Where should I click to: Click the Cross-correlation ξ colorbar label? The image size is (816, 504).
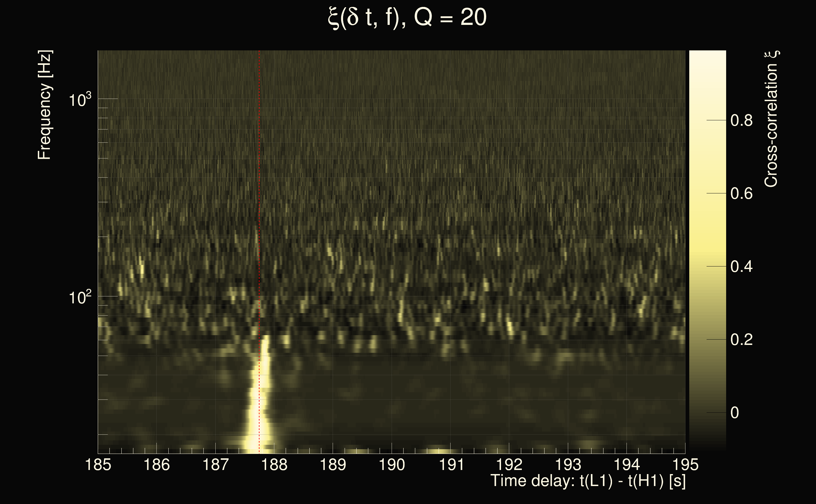click(771, 119)
